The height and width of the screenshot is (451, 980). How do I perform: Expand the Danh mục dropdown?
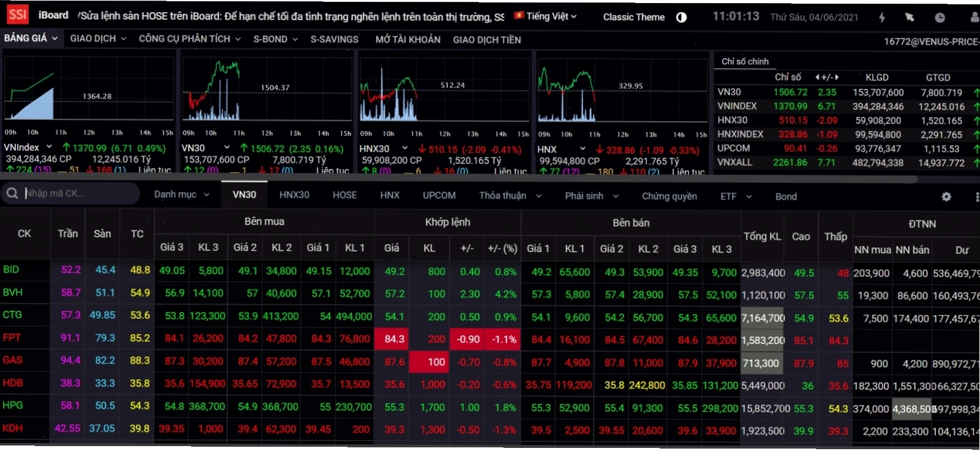point(181,194)
